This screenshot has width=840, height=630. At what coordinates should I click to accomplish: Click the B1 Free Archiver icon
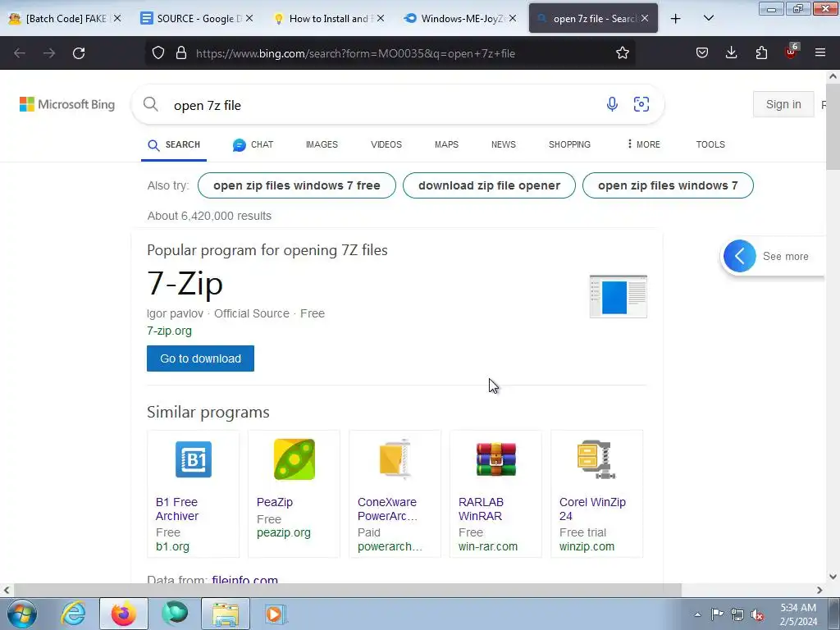pos(194,459)
